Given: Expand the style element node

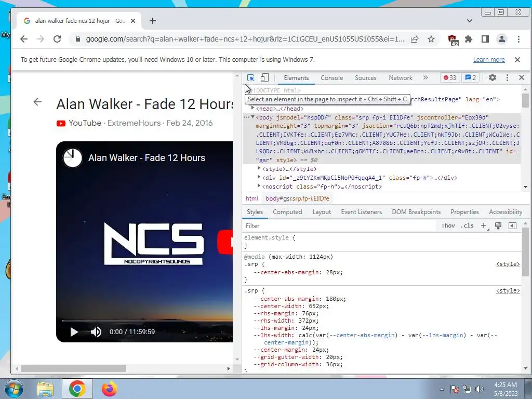Looking at the screenshot, I should tap(259, 168).
